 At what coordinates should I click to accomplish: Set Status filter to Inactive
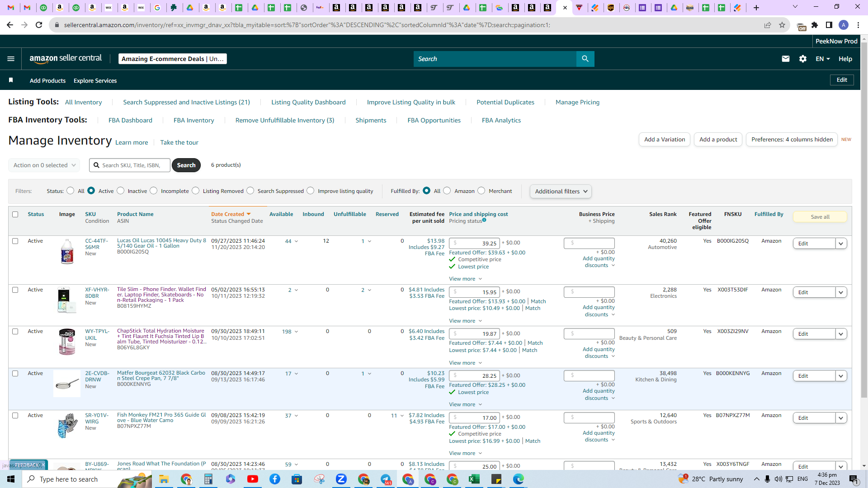[121, 191]
